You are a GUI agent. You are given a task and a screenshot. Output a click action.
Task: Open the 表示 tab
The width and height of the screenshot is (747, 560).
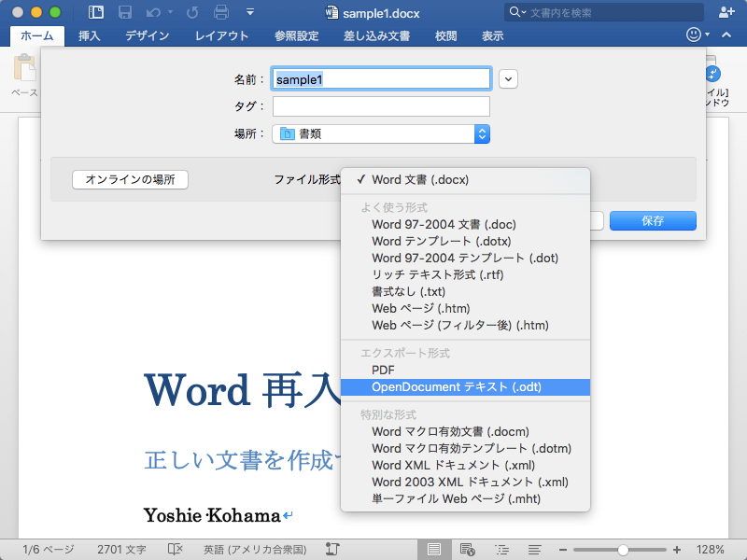coord(493,35)
